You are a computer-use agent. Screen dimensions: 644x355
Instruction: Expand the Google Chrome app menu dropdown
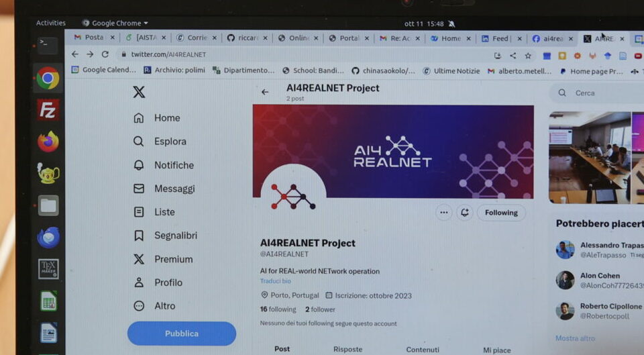click(115, 23)
